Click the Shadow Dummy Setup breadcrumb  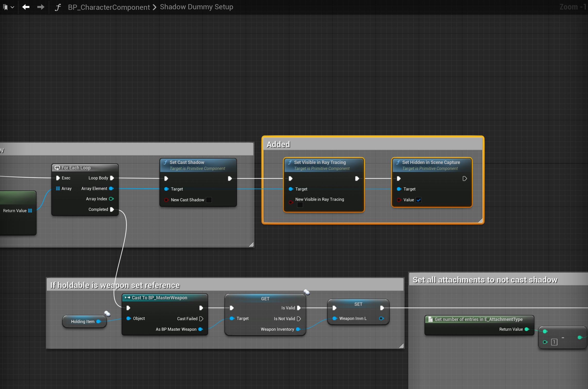click(x=196, y=7)
